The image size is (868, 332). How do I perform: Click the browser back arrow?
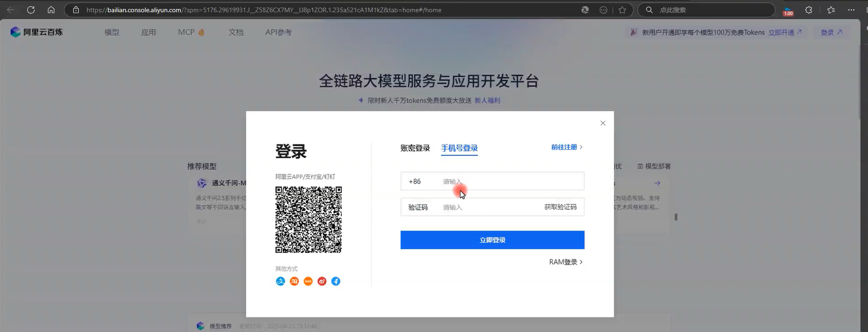click(11, 10)
